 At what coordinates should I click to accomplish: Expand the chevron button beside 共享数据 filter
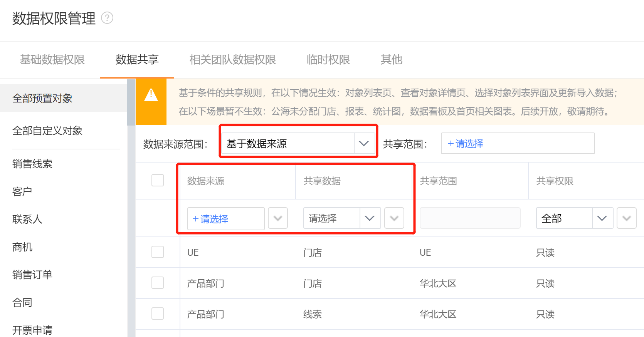pos(394,218)
